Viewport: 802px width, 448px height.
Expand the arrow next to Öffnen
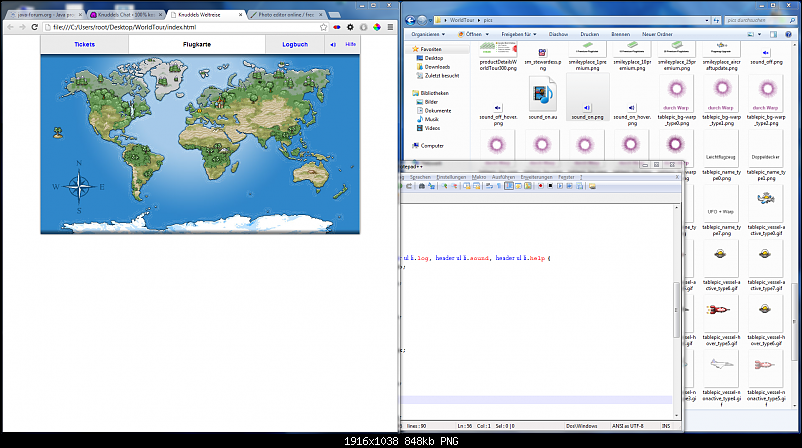pos(487,34)
